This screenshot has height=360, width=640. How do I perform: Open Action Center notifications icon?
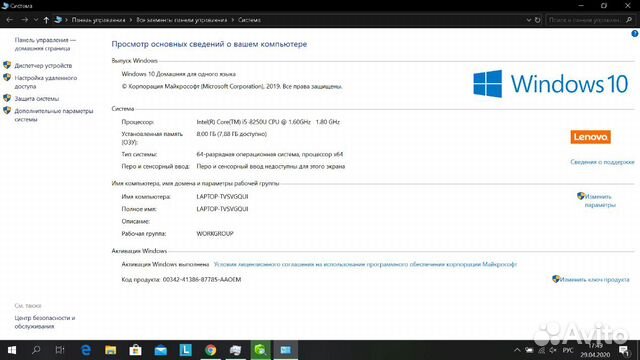[624, 350]
